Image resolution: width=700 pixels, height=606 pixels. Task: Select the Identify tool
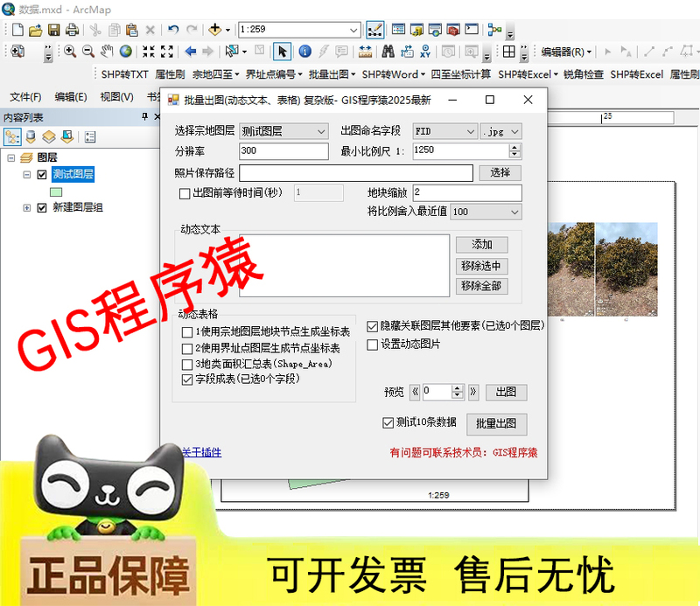(x=304, y=52)
